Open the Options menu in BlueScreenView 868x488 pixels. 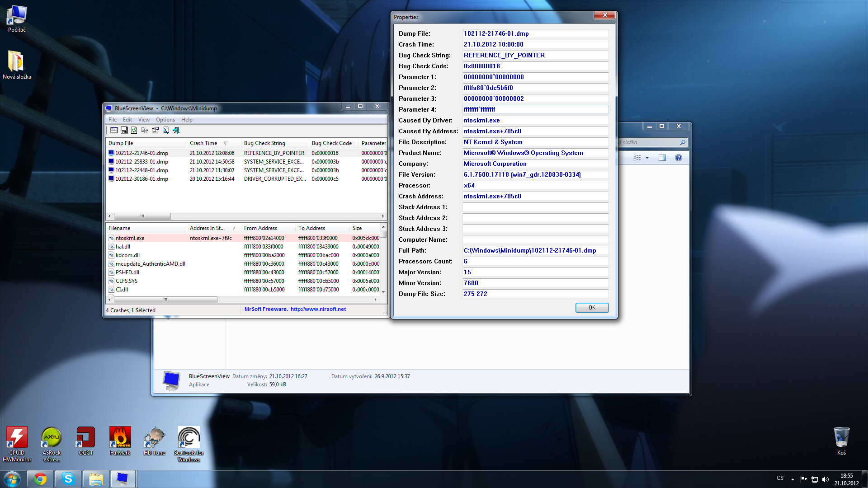[165, 120]
